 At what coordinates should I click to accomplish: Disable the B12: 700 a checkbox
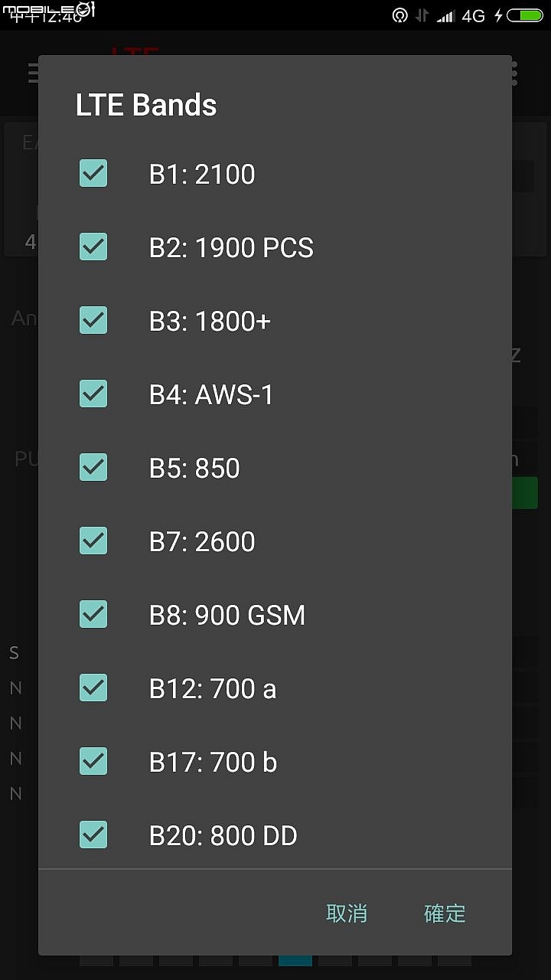click(x=93, y=688)
